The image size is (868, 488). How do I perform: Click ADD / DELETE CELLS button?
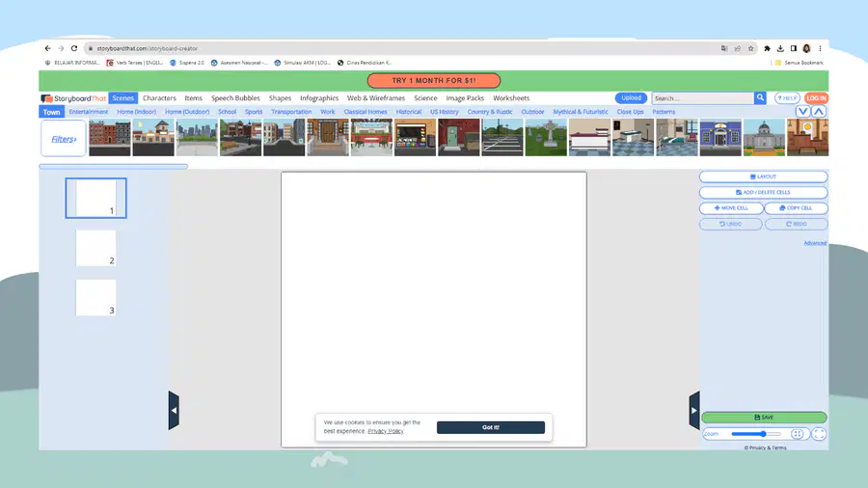[x=764, y=192]
